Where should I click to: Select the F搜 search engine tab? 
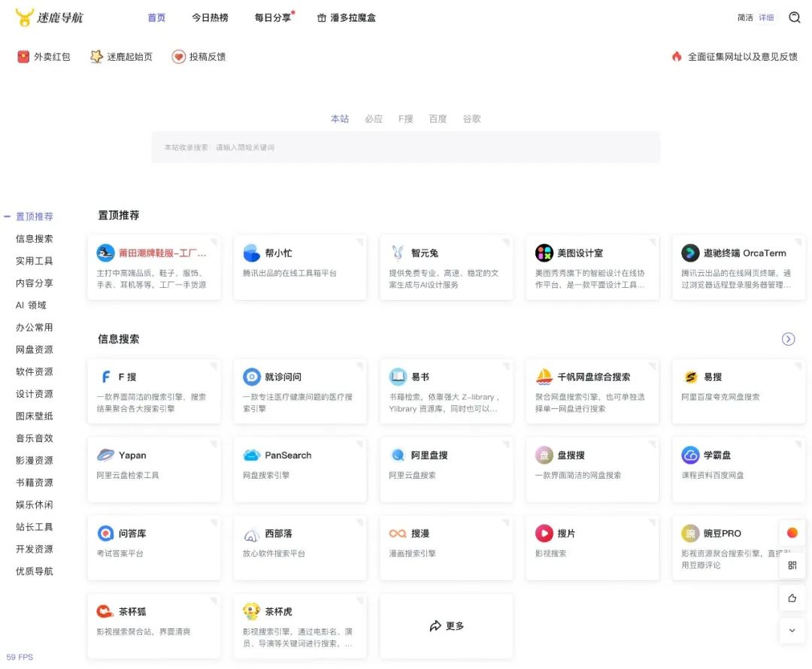tap(405, 119)
